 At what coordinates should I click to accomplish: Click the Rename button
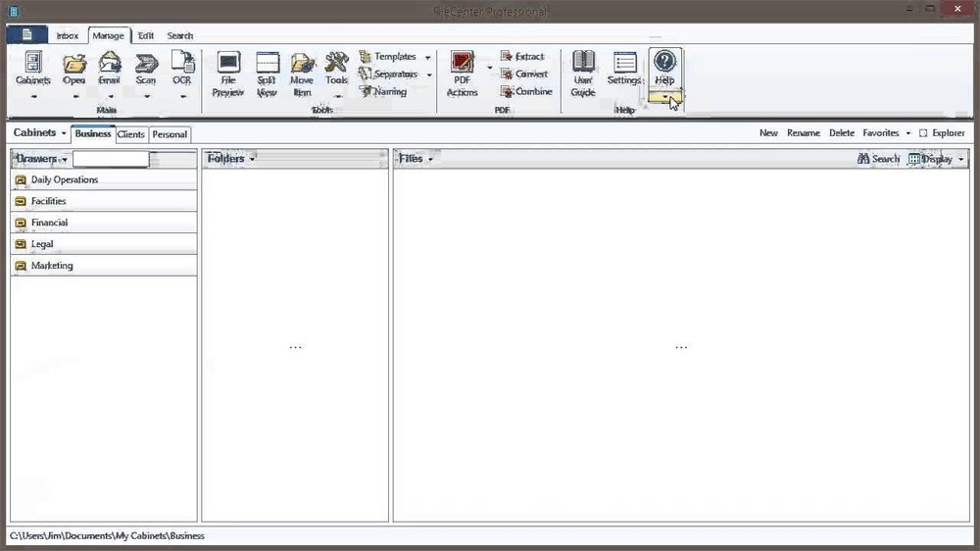804,132
